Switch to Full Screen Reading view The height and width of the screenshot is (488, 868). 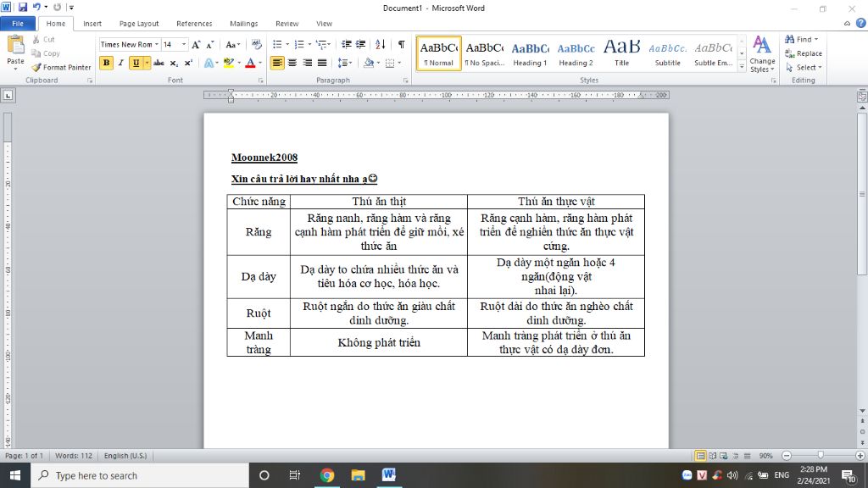[x=712, y=456]
